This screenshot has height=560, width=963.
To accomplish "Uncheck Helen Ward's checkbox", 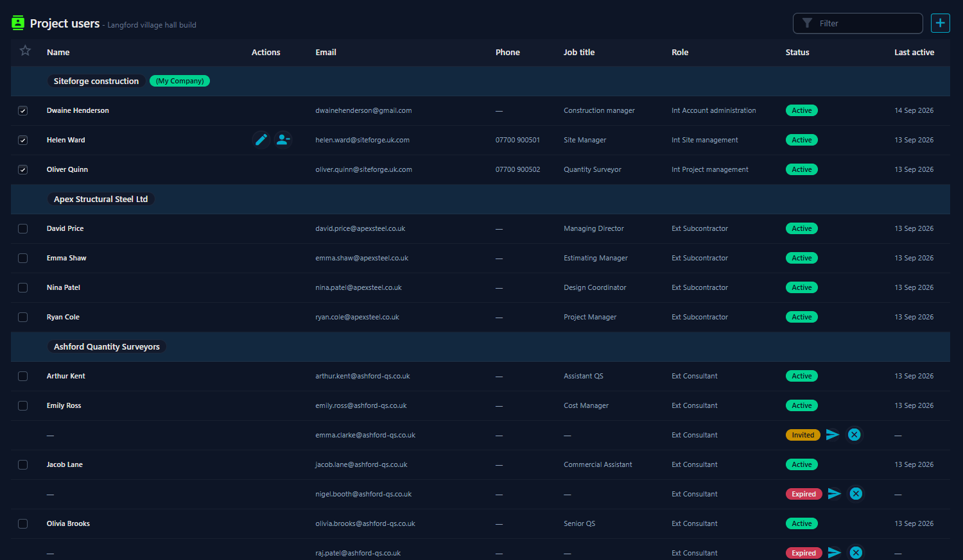I will pyautogui.click(x=23, y=140).
